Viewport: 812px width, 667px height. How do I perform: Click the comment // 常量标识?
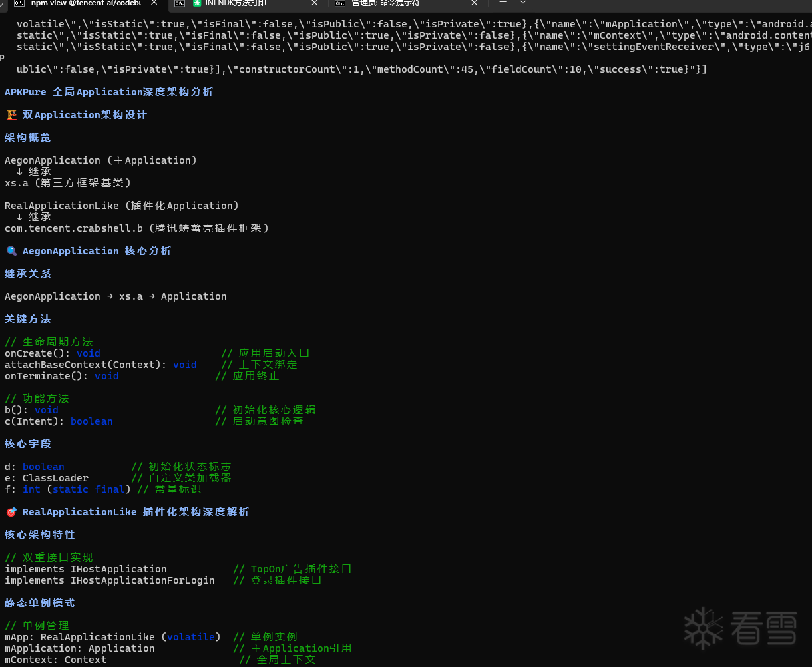click(x=169, y=489)
